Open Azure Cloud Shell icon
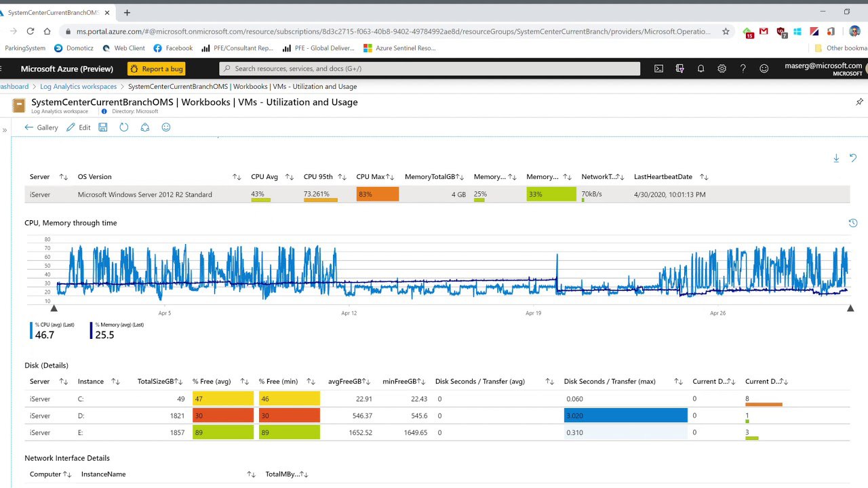Viewport: 868px width, 488px height. [658, 68]
